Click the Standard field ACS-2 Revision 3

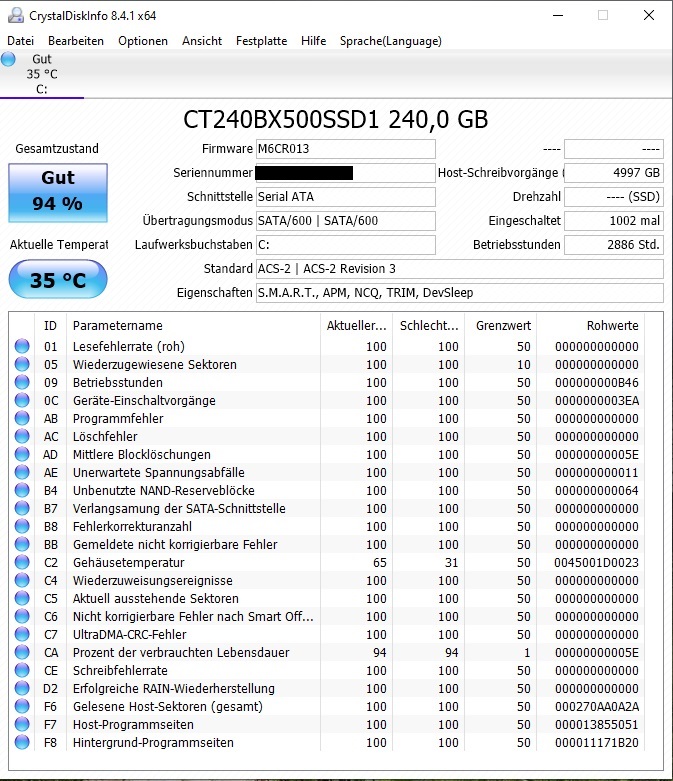click(x=460, y=268)
